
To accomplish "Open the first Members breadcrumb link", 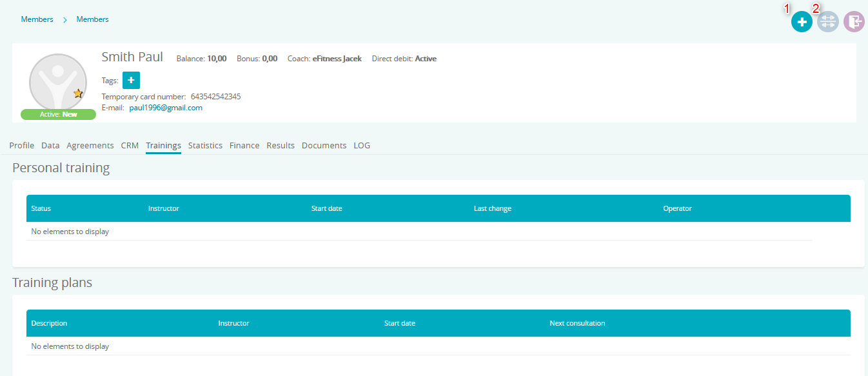I will 37,19.
